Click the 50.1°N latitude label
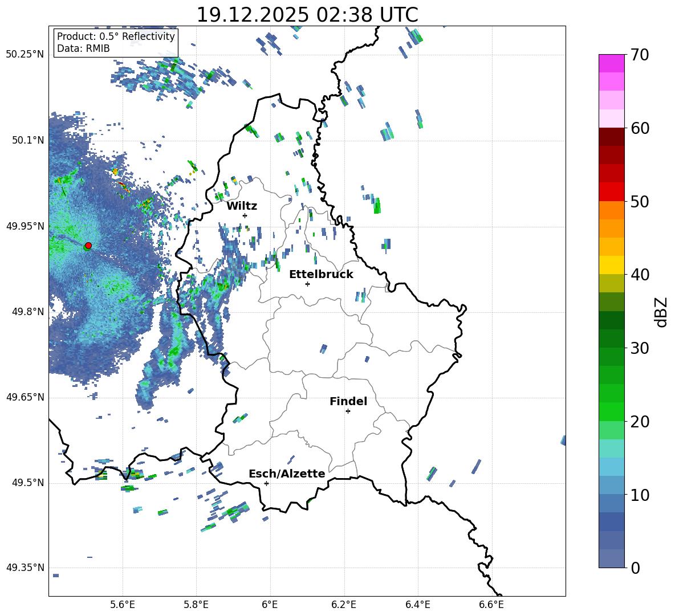This screenshot has height=616, width=675. pos(27,141)
